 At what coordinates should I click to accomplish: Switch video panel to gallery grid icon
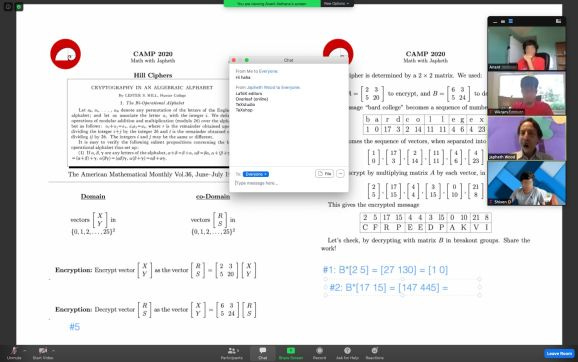[558, 21]
